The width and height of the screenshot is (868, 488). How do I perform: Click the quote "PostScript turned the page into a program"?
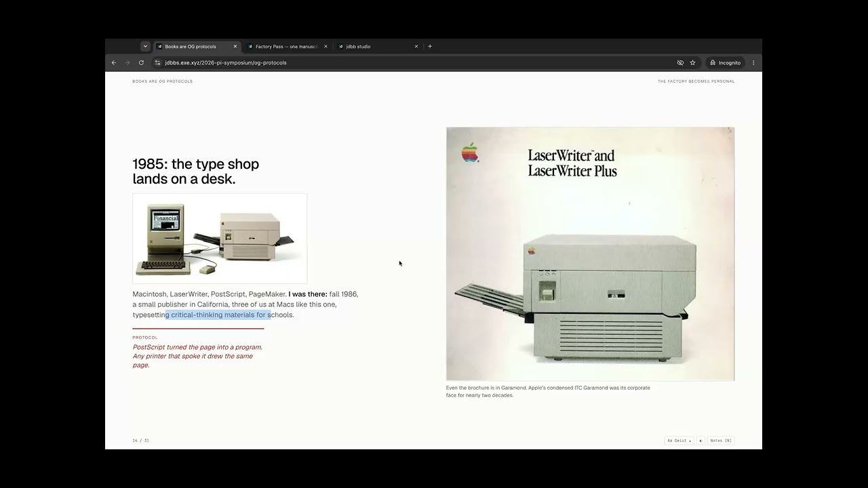tap(197, 347)
